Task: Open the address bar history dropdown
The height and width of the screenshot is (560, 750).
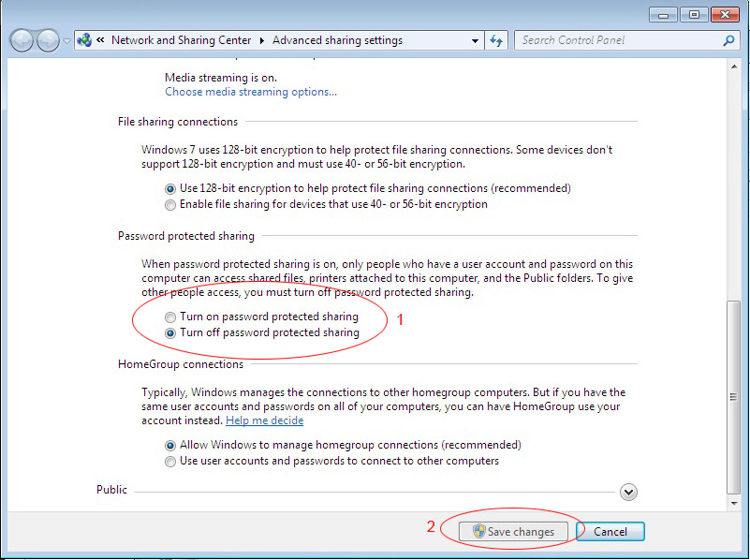Action: click(475, 40)
